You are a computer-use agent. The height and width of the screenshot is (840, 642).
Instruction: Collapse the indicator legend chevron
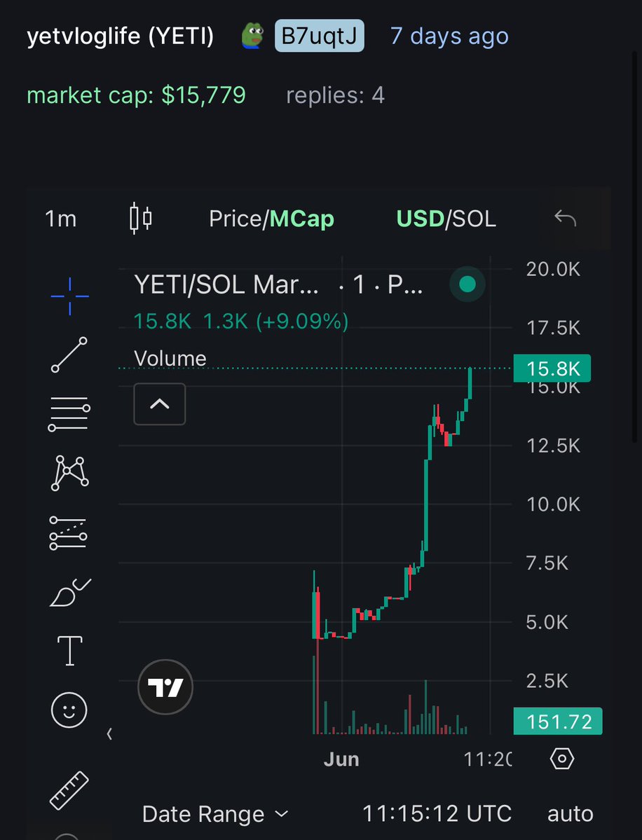pyautogui.click(x=160, y=404)
